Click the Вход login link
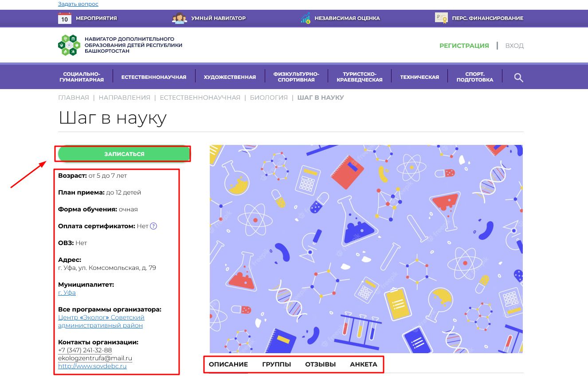588x378 pixels. (514, 46)
